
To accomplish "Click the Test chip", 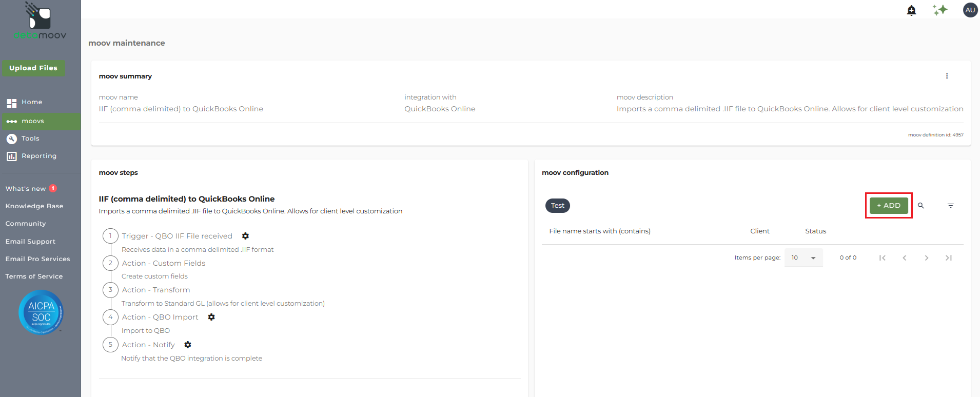I will [558, 206].
